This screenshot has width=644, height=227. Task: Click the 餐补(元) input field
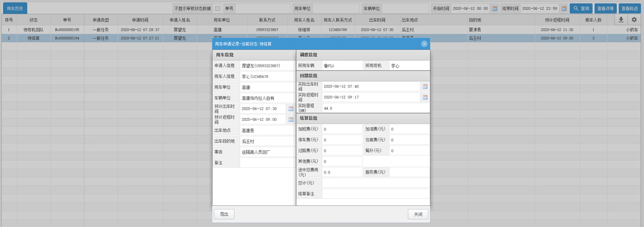tap(409, 151)
